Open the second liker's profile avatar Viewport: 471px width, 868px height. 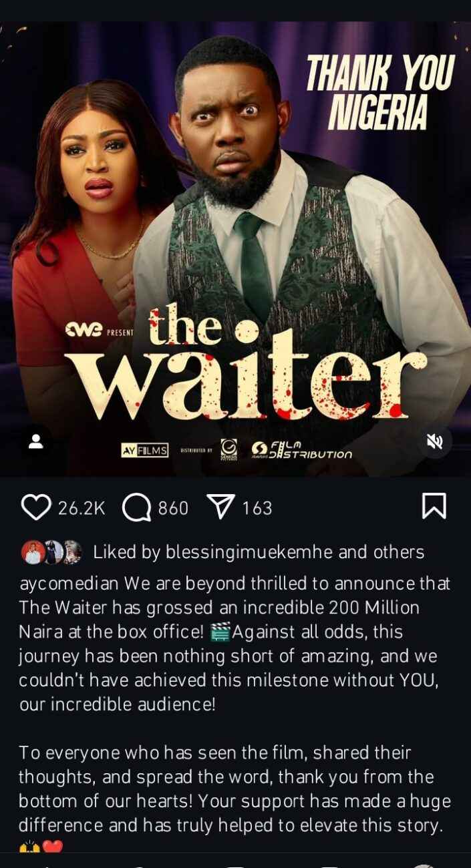(52, 553)
